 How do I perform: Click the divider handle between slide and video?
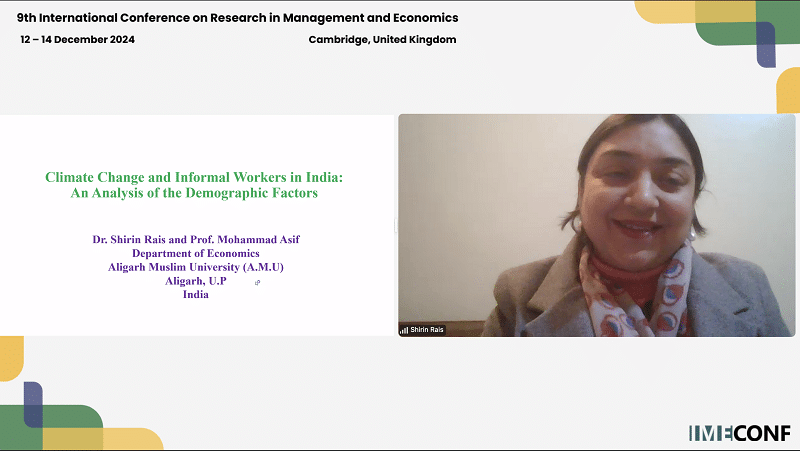(x=395, y=225)
